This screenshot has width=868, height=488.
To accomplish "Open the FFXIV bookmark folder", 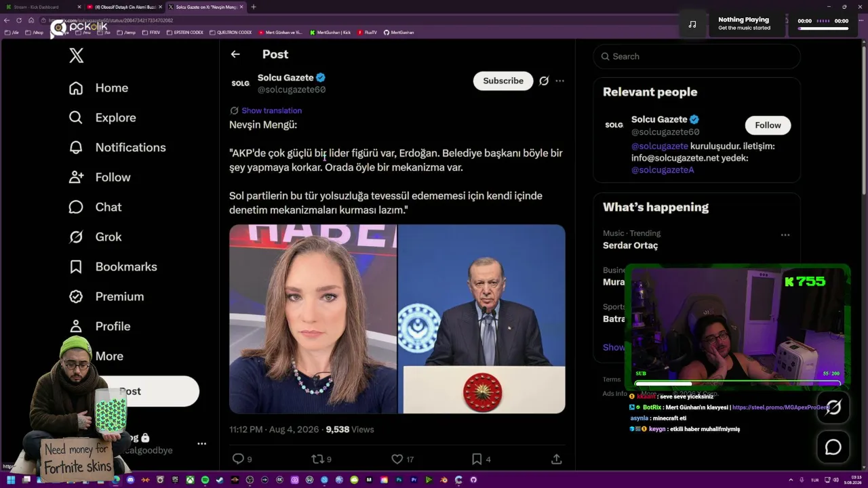I will click(151, 33).
